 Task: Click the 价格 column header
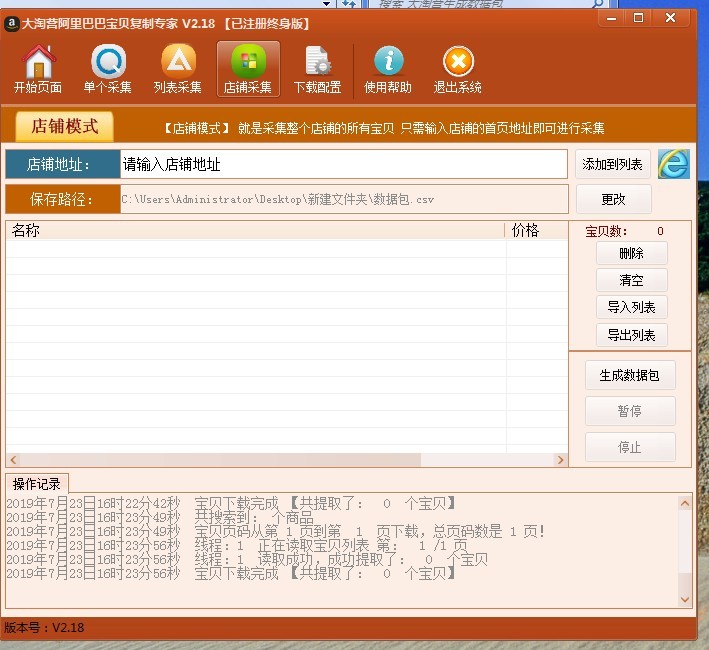[536, 230]
